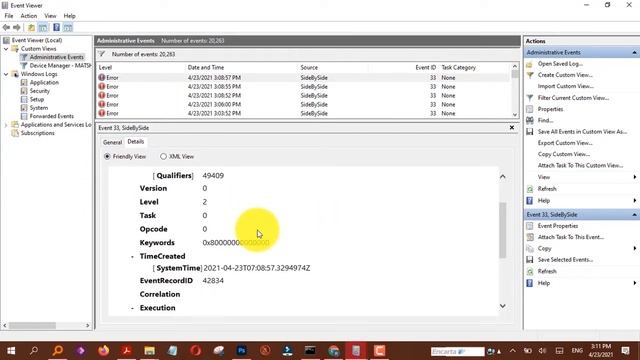Click the Open Saved Log icon
Viewport: 640px width, 360px height.
(x=529, y=64)
